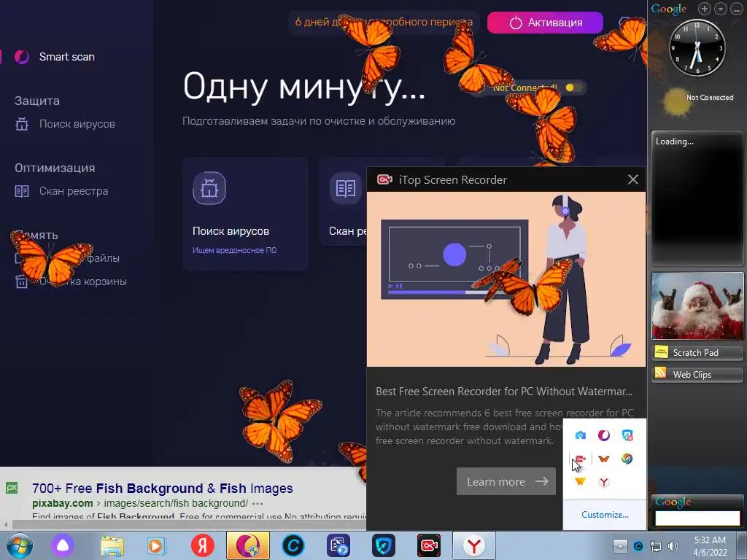Click the Santa photo thumbnail gadget
The height and width of the screenshot is (560, 747).
(x=697, y=306)
